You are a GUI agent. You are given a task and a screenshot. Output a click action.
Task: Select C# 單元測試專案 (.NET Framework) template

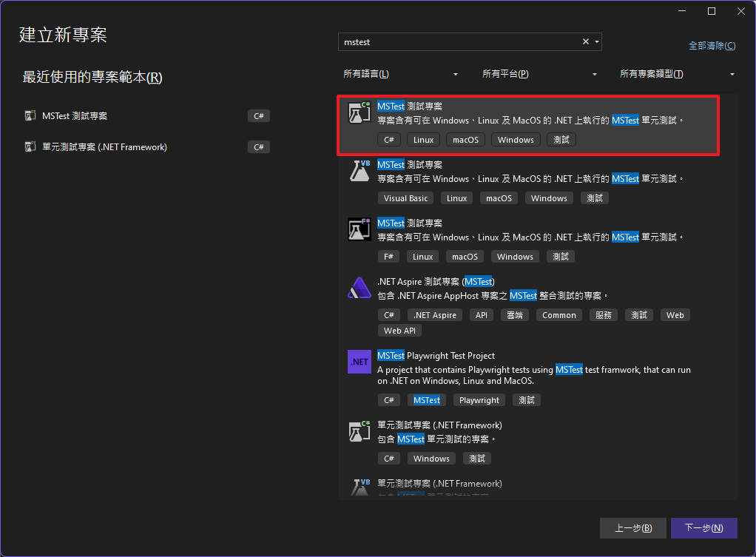coord(439,425)
